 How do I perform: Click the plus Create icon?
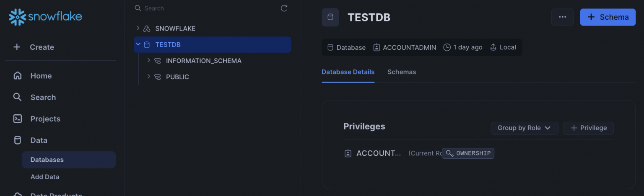tap(17, 47)
